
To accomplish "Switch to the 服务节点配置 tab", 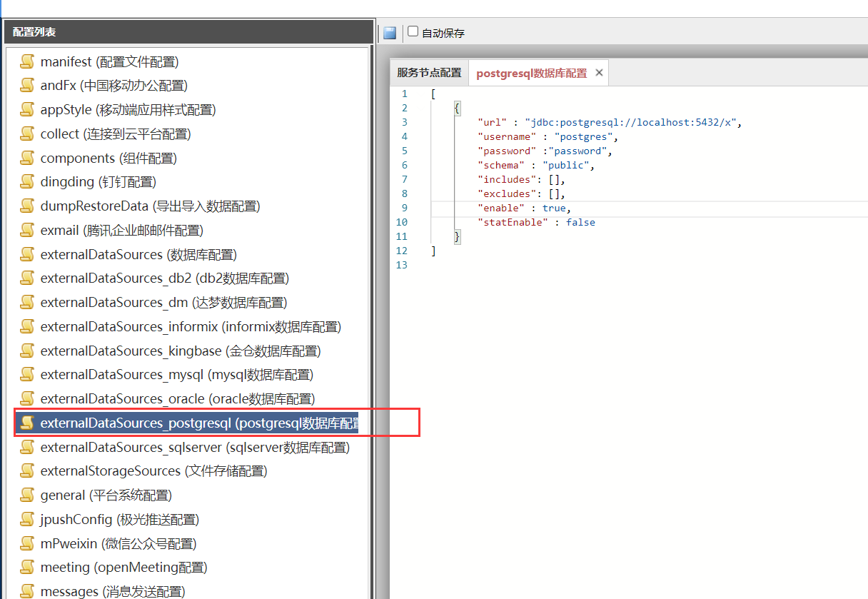I will pos(429,73).
